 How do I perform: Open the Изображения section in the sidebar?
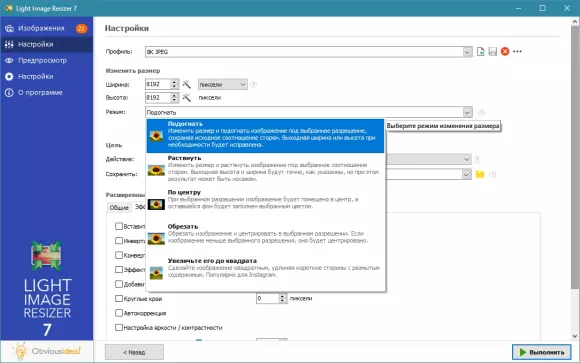pyautogui.click(x=46, y=28)
